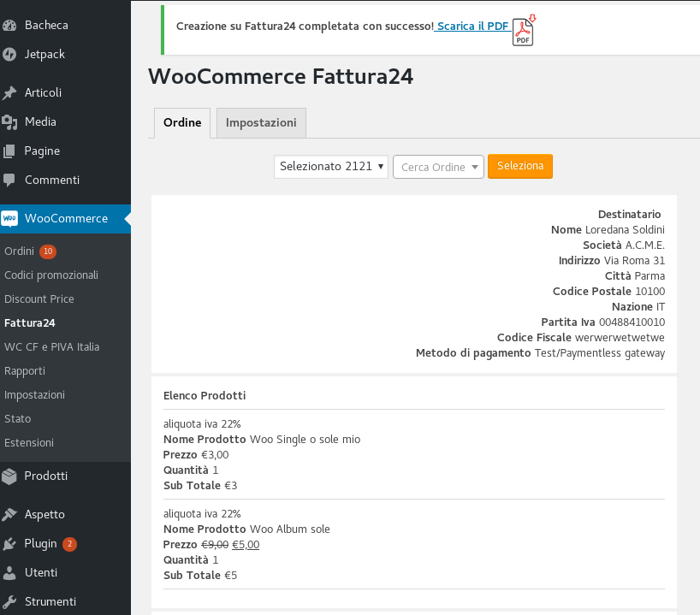This screenshot has height=615, width=700.
Task: Click the Prodotti box icon
Action: [9, 476]
